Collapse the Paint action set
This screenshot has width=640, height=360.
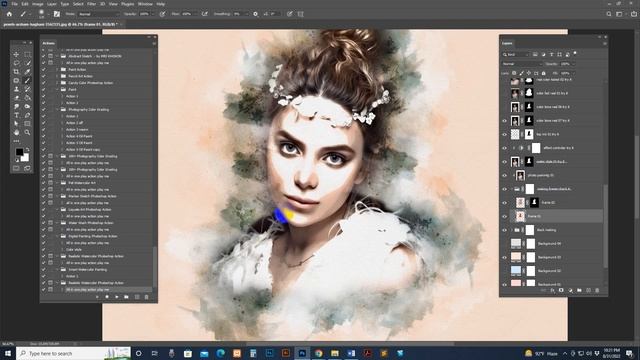(x=58, y=89)
